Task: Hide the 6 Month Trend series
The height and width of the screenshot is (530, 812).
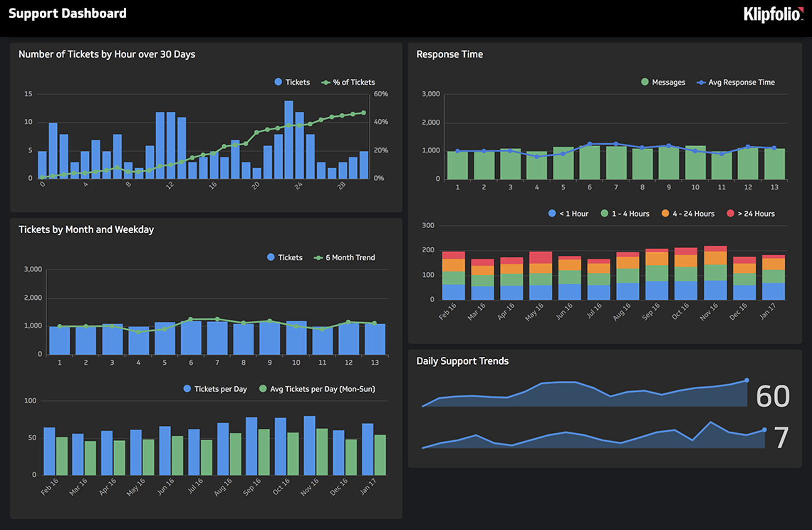Action: [345, 257]
